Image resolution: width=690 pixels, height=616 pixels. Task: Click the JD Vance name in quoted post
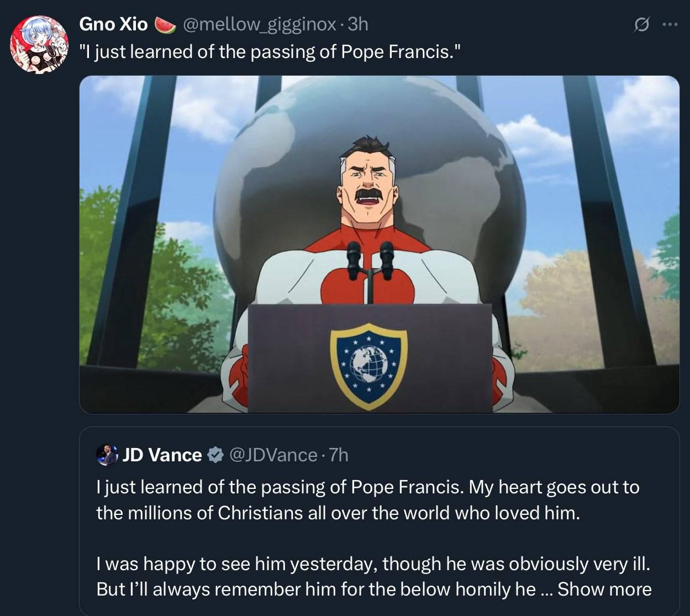tap(162, 455)
